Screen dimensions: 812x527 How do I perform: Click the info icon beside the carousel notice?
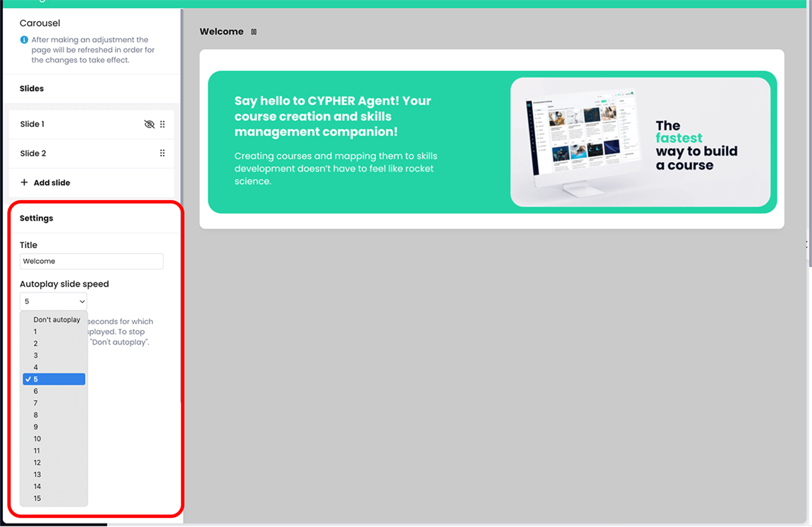24,40
